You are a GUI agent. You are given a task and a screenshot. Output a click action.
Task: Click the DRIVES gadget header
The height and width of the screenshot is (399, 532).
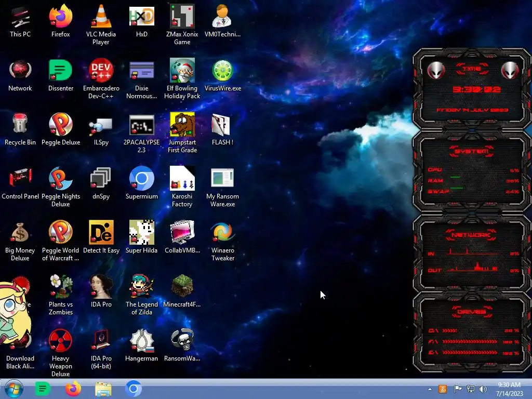(472, 312)
